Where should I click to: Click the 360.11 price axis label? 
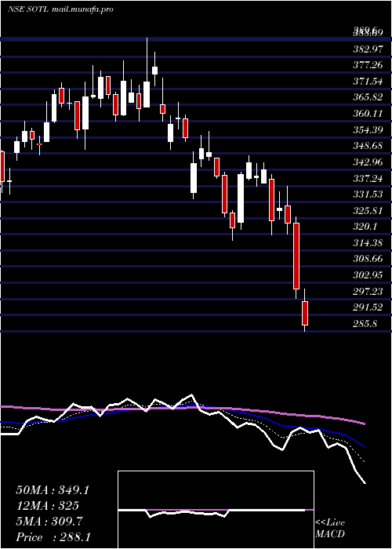click(368, 114)
